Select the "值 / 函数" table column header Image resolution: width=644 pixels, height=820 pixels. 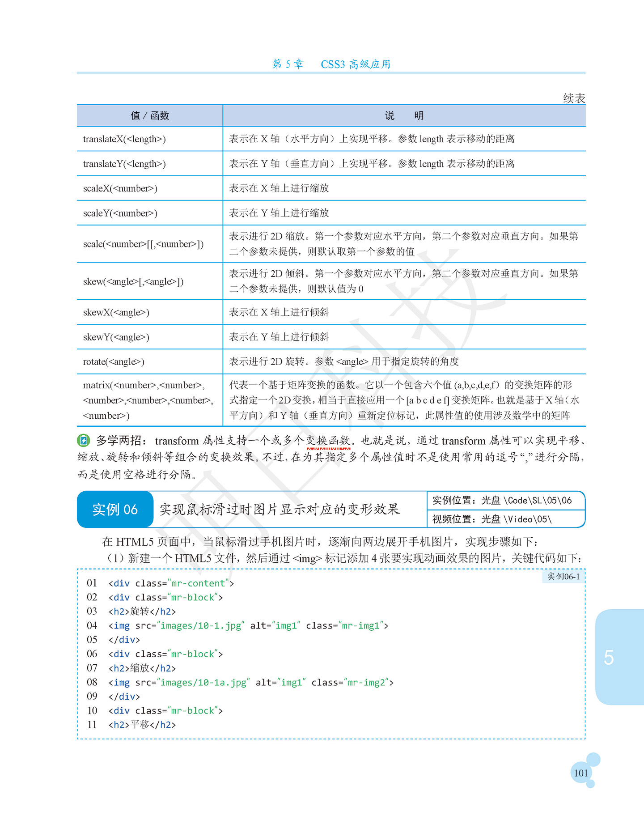tap(150, 115)
